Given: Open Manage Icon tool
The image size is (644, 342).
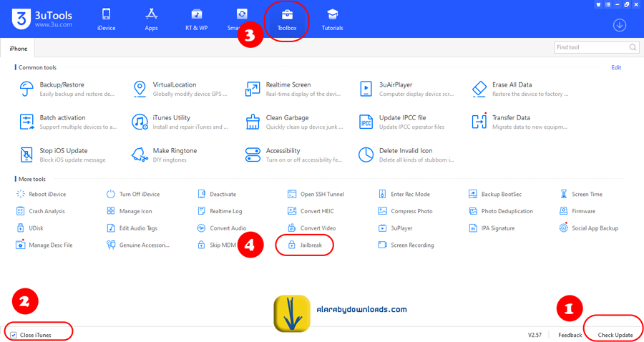Looking at the screenshot, I should (x=130, y=211).
